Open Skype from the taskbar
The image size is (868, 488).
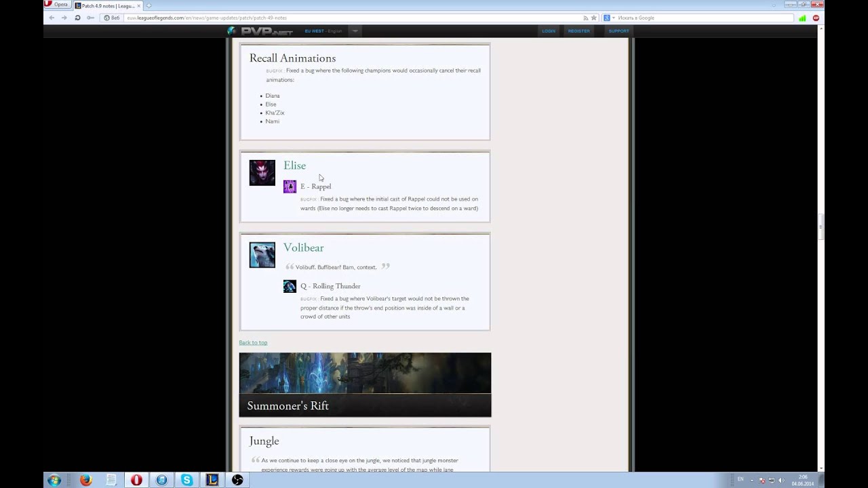(186, 480)
